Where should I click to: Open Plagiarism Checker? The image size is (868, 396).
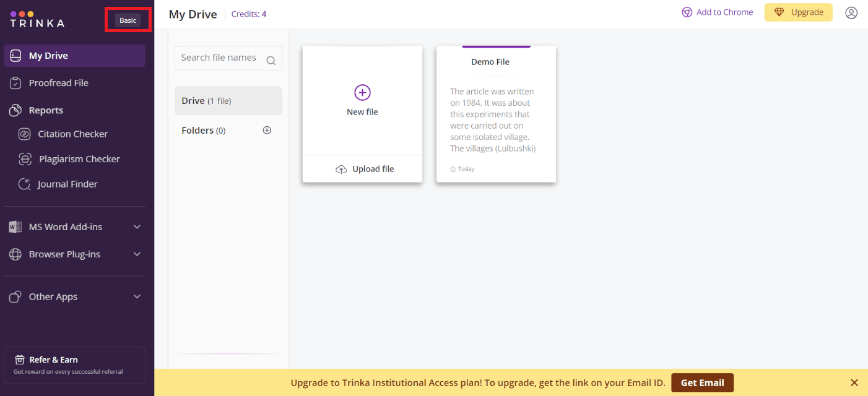click(79, 159)
